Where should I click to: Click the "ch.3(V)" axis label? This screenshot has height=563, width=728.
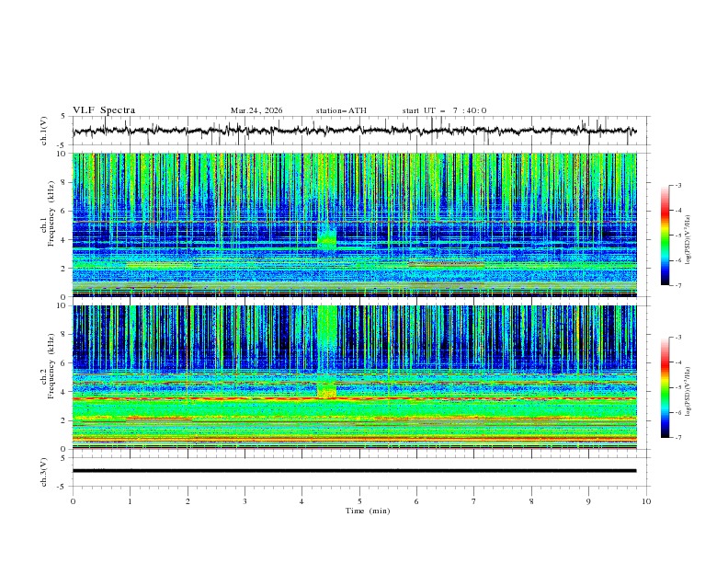click(43, 472)
